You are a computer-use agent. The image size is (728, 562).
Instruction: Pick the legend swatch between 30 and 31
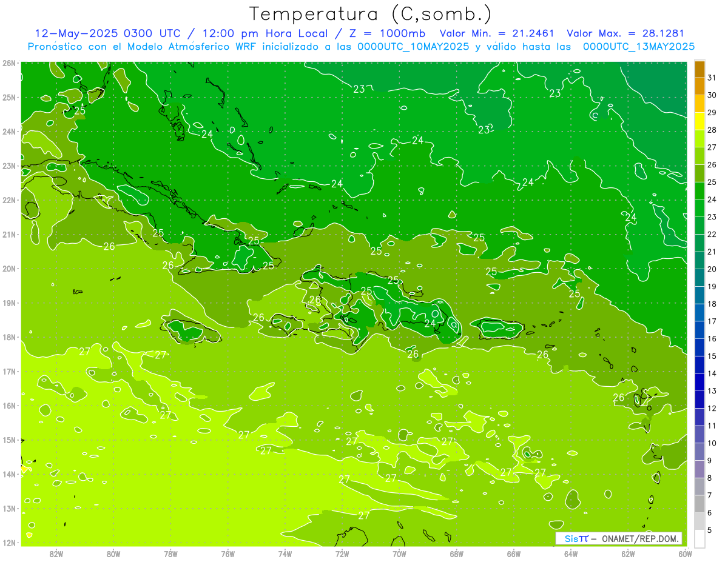pyautogui.click(x=699, y=86)
